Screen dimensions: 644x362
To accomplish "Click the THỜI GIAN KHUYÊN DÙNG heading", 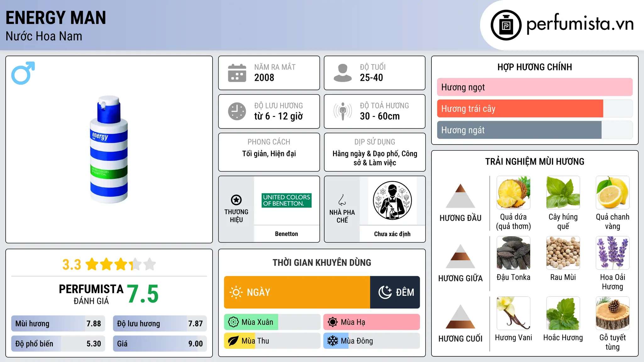I will click(322, 262).
